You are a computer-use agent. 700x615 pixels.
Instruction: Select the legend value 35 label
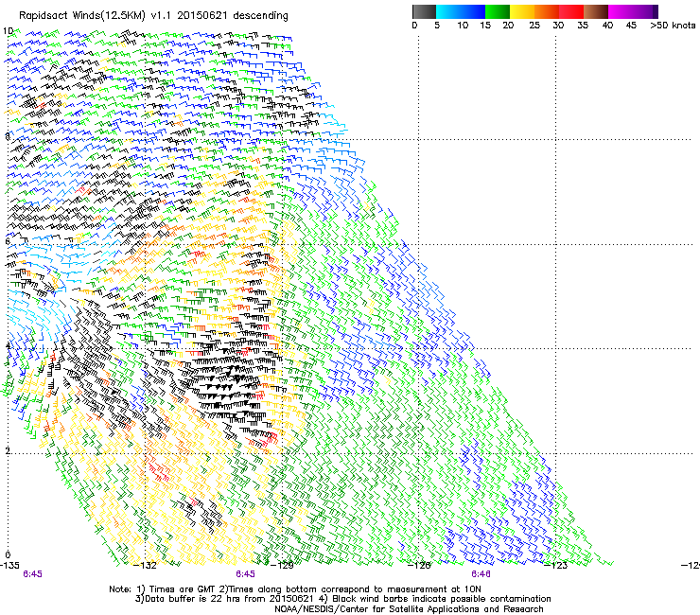click(x=583, y=26)
